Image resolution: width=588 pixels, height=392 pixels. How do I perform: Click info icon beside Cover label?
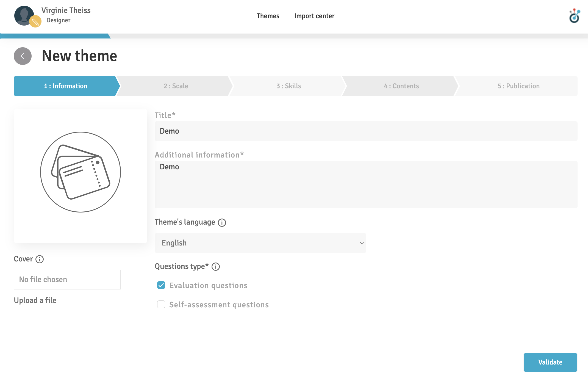coord(40,259)
